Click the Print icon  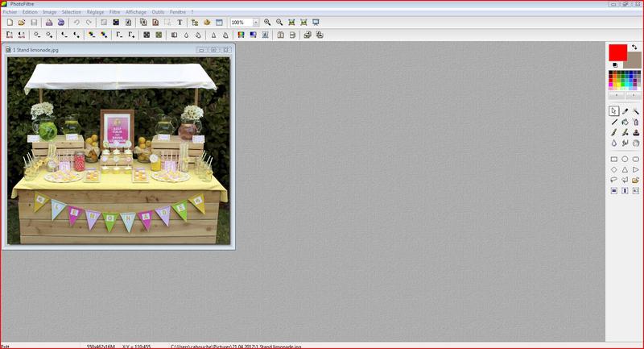47,23
